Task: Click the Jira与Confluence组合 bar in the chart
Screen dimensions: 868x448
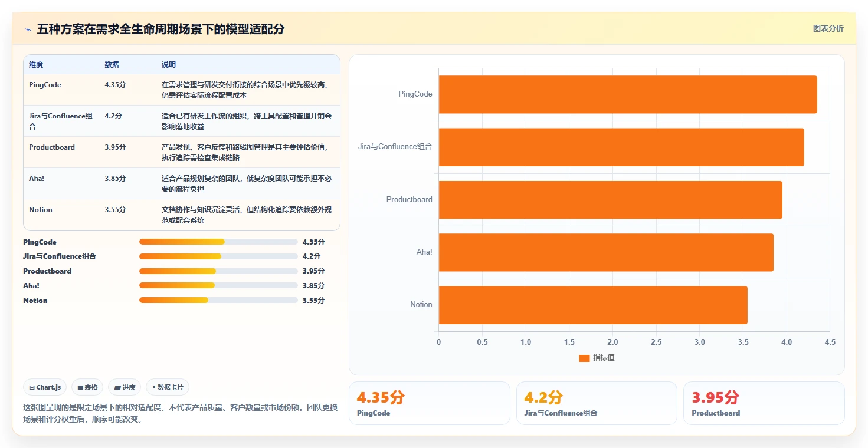Action: click(621, 147)
